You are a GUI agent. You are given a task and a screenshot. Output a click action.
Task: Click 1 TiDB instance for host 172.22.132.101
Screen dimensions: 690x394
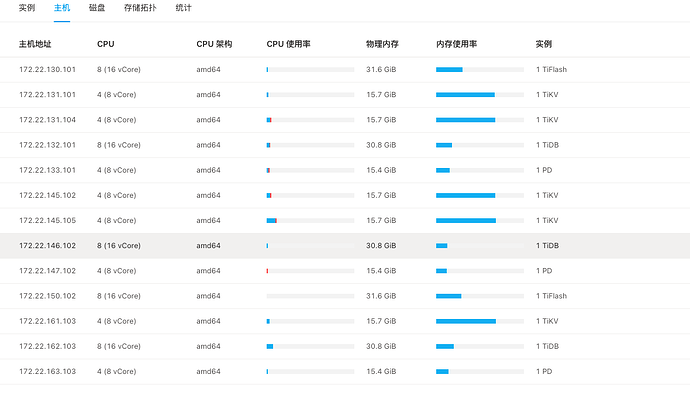click(x=547, y=145)
